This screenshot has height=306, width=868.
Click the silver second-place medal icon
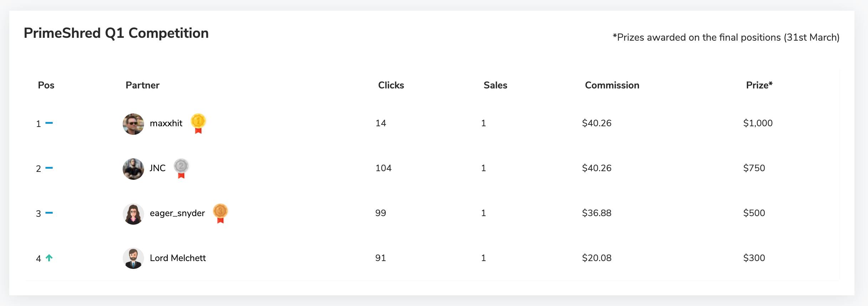click(x=181, y=168)
